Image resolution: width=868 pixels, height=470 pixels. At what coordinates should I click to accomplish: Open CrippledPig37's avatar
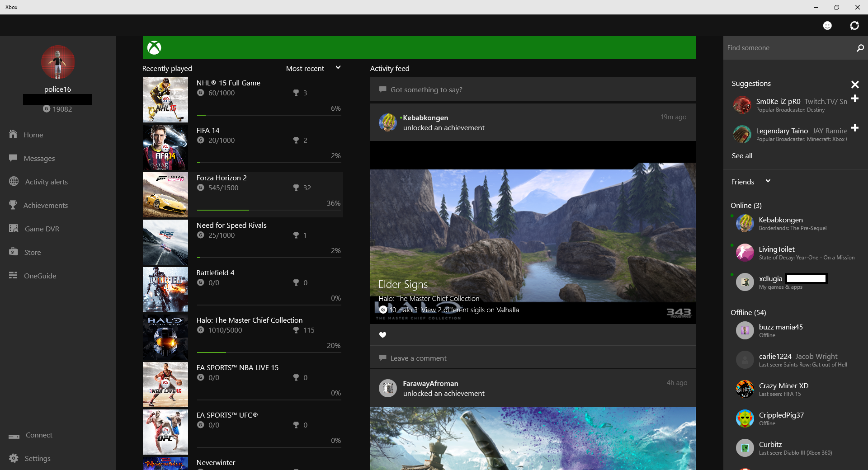tap(745, 418)
